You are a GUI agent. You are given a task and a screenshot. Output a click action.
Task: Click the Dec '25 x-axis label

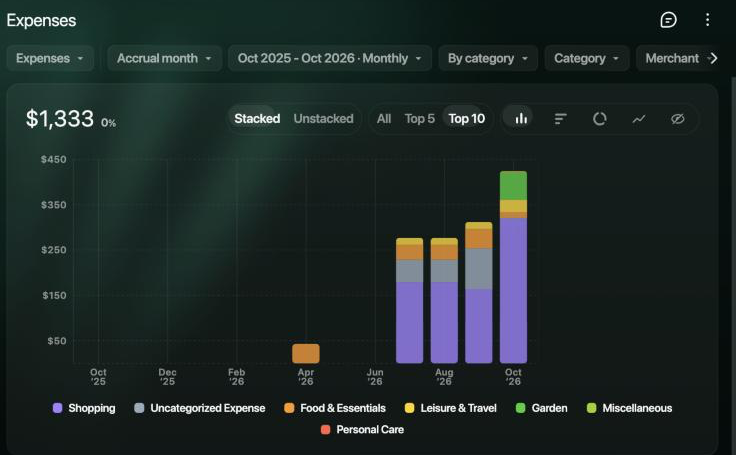coord(167,377)
